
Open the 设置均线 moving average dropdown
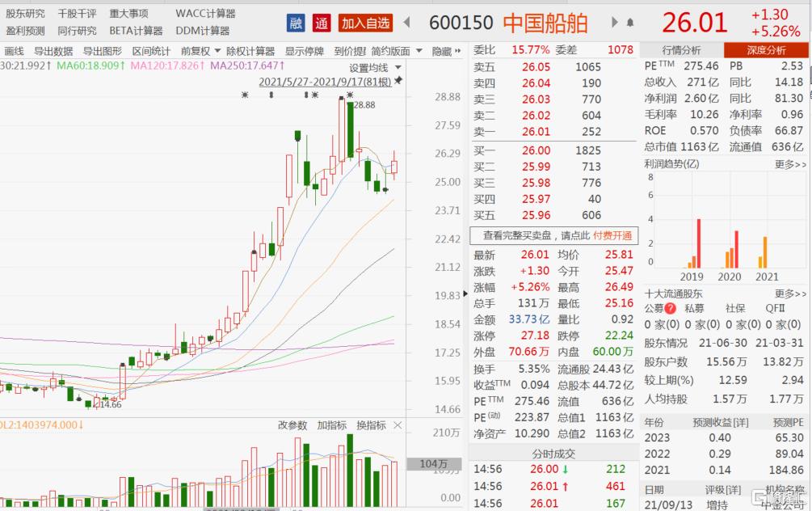377,68
